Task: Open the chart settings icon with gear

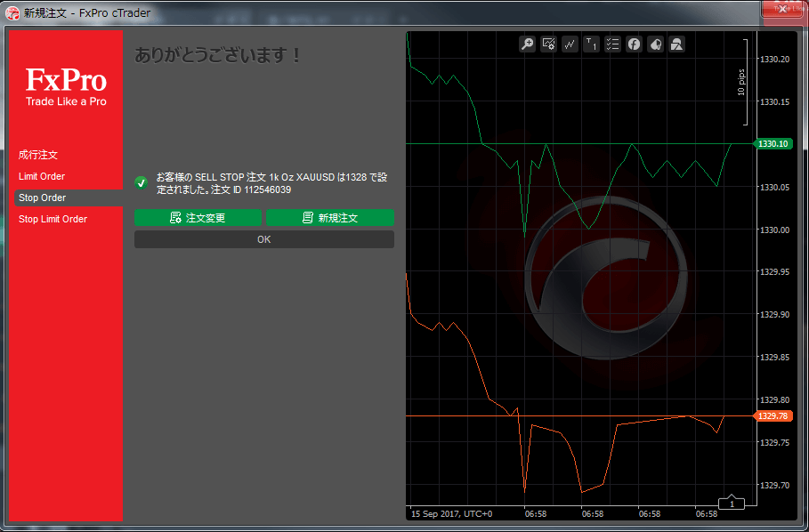Action: pyautogui.click(x=548, y=44)
